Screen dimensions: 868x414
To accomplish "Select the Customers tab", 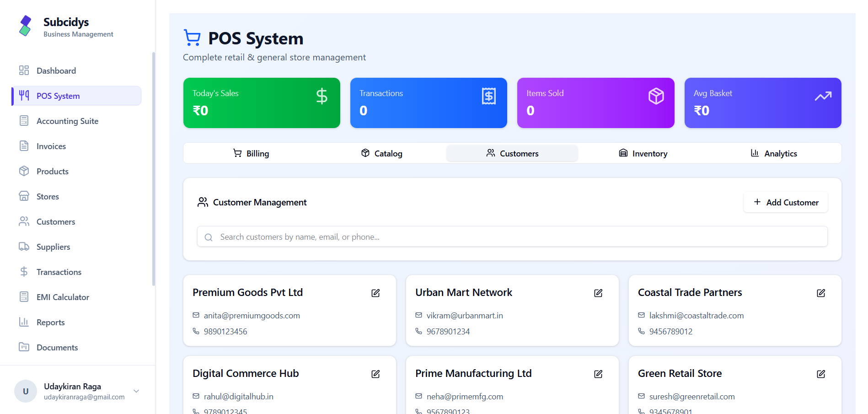I will point(512,153).
